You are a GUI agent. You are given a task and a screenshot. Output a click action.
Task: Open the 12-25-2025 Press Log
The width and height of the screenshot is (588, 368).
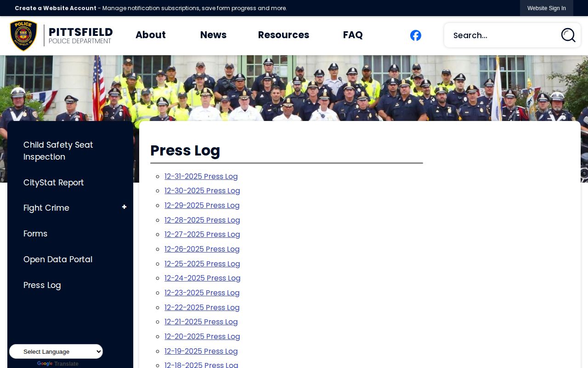[x=202, y=264]
